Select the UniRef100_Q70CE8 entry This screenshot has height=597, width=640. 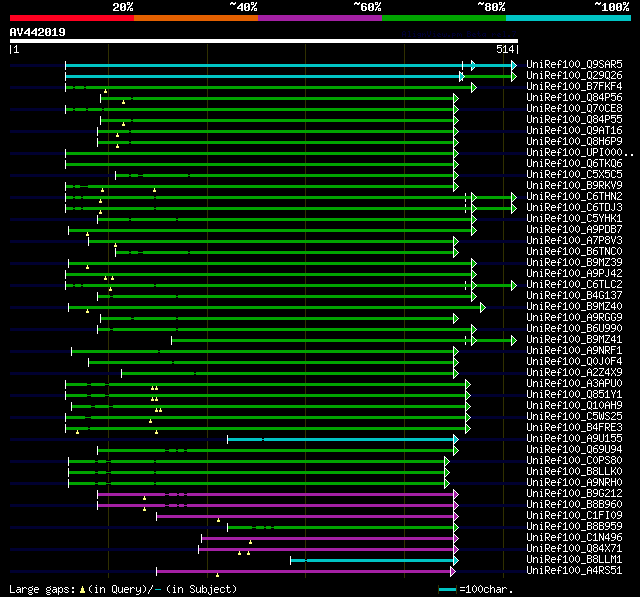click(574, 109)
